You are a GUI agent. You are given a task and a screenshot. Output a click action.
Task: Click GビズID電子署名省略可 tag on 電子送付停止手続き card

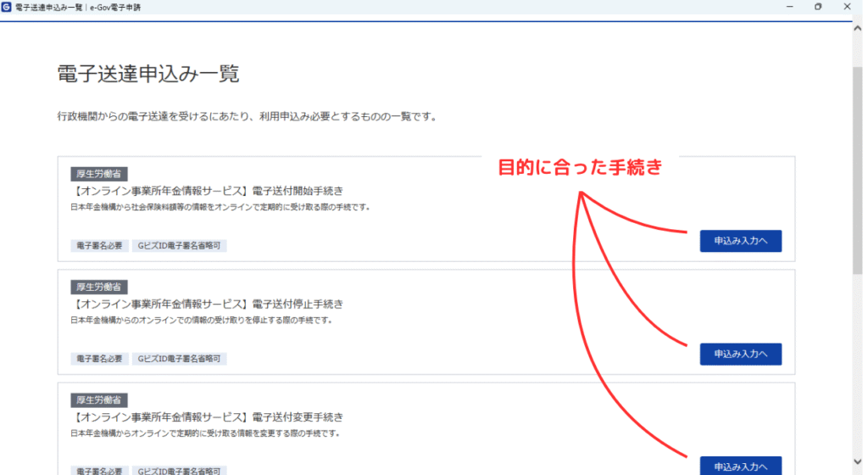tap(180, 358)
